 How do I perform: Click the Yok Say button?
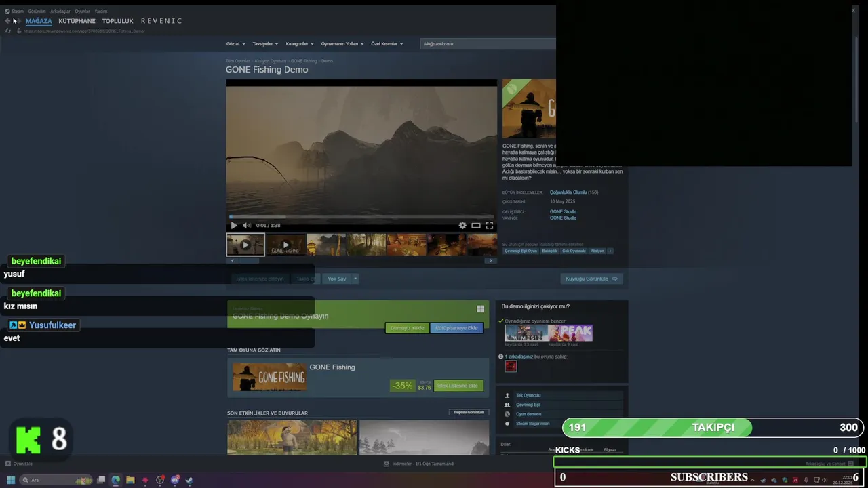point(336,279)
